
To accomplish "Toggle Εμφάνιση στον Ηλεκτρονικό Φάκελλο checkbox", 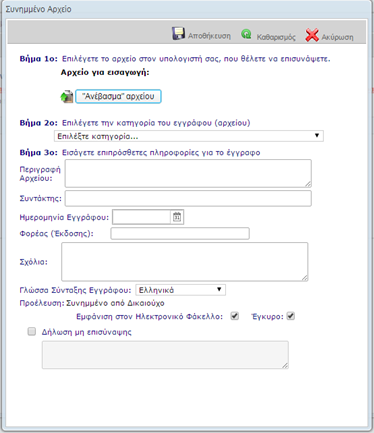I will [235, 316].
